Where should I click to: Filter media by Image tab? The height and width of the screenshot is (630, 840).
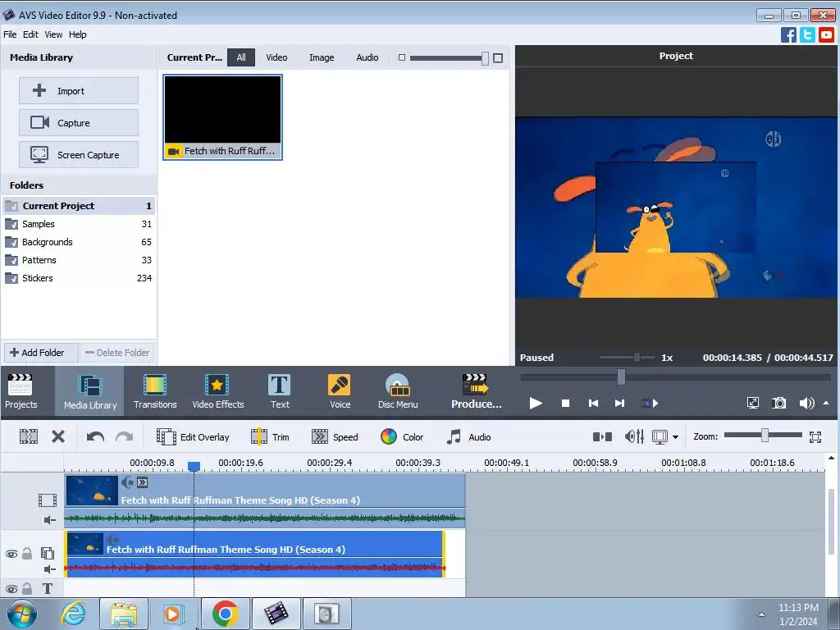point(322,57)
